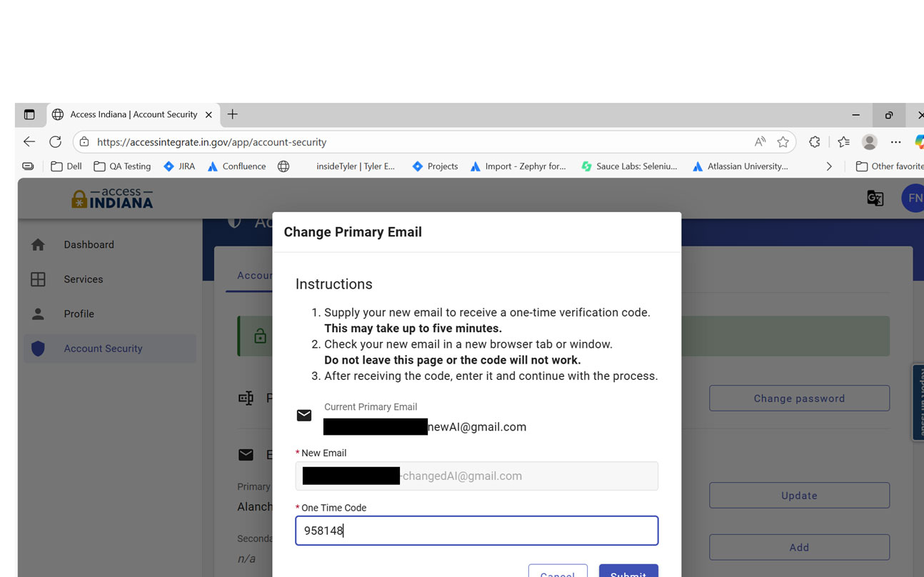Go to Profile in the sidebar

[79, 314]
